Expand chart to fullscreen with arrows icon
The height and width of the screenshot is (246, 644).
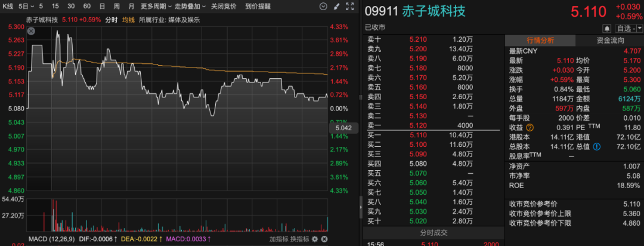click(x=350, y=6)
